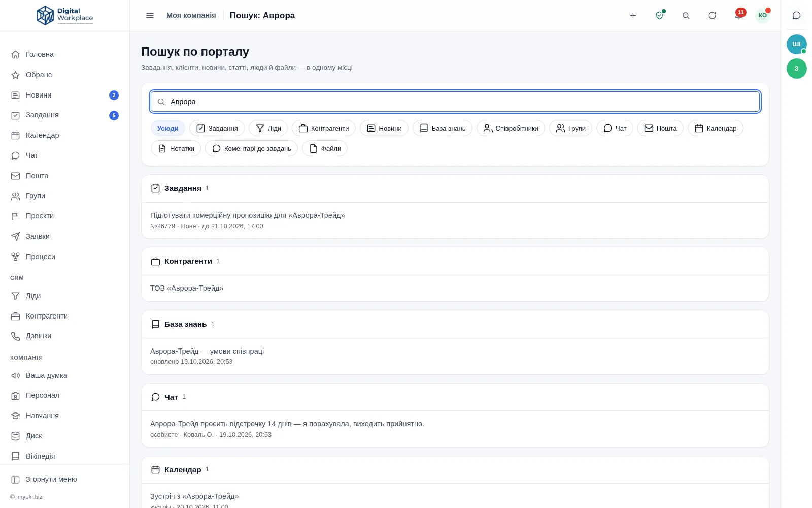Open Проєкти in sidebar
This screenshot has width=812, height=508.
click(65, 216)
